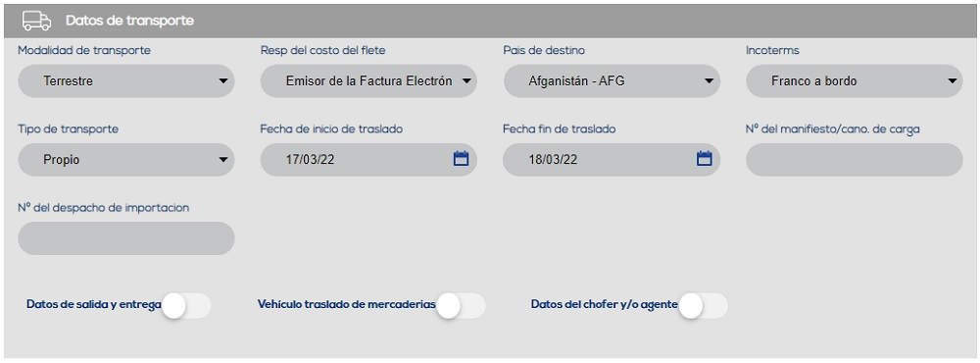980x363 pixels.
Task: Turn on Datos del chofer y/o agente
Action: coord(703,306)
